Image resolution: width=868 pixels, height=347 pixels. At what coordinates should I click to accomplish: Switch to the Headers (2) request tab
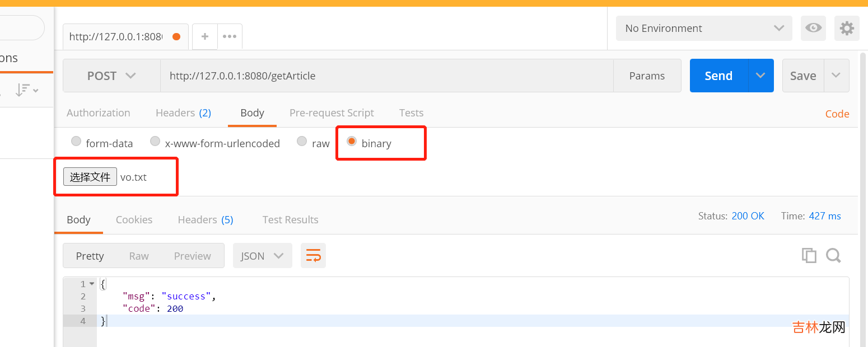pos(183,112)
